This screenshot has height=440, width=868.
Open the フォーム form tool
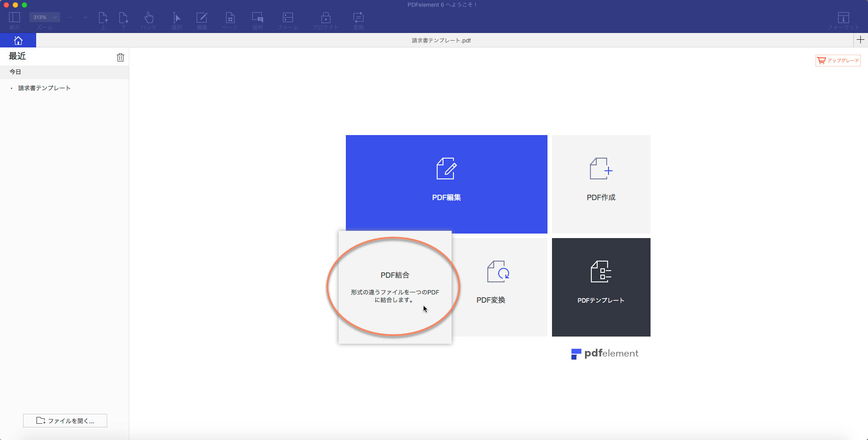[288, 18]
